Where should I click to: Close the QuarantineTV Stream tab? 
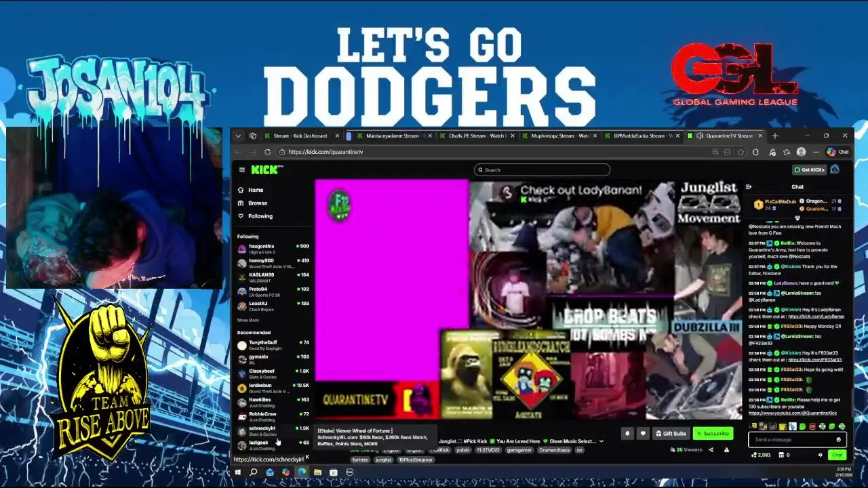point(759,136)
